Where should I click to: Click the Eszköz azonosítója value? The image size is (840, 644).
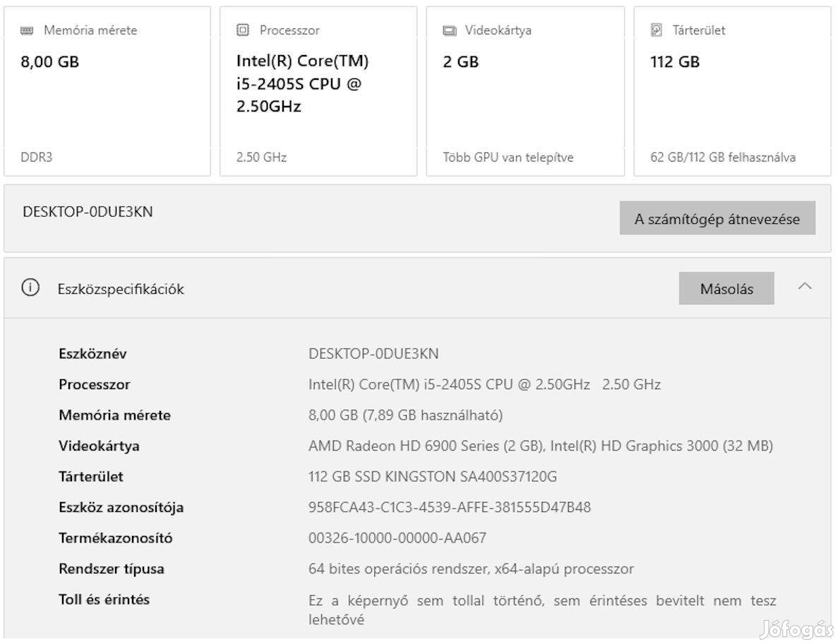pos(451,507)
